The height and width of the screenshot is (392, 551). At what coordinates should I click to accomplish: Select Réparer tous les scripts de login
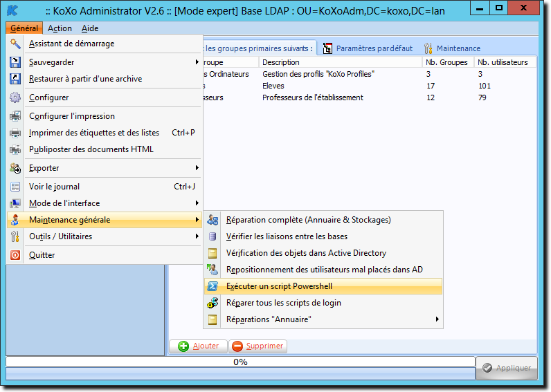[323, 303]
